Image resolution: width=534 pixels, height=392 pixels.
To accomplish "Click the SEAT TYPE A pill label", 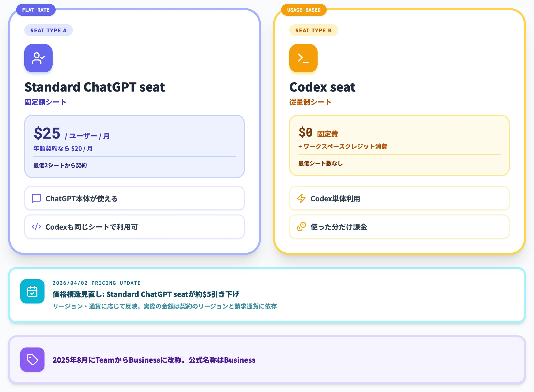I will [x=49, y=30].
